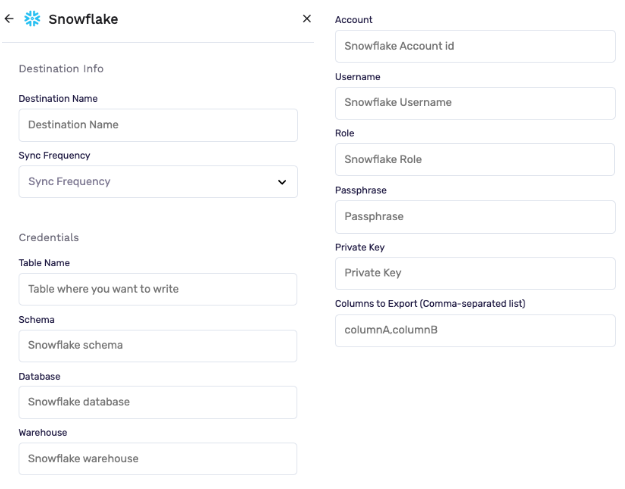Click the Snowflake schema input field
625x489 pixels.
click(157, 346)
